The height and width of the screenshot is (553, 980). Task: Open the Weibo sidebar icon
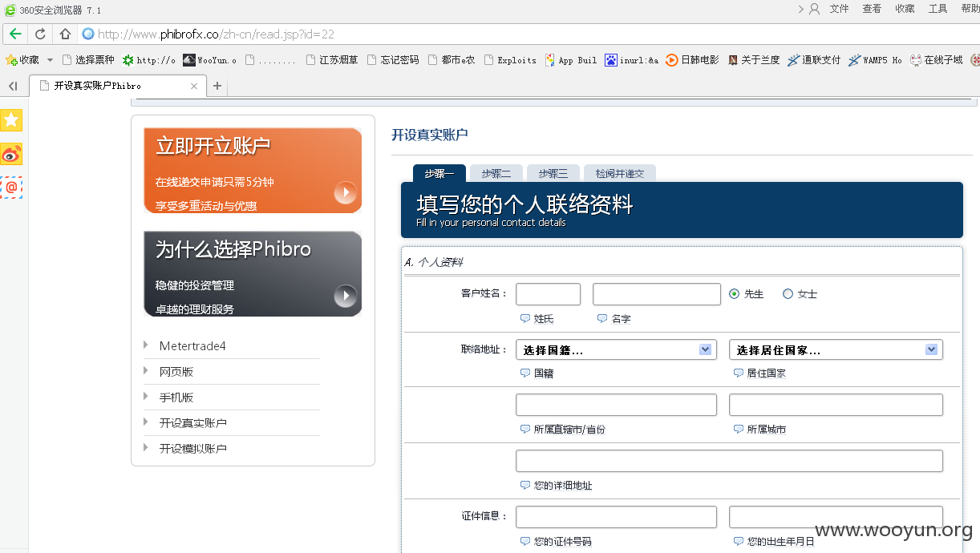(11, 154)
